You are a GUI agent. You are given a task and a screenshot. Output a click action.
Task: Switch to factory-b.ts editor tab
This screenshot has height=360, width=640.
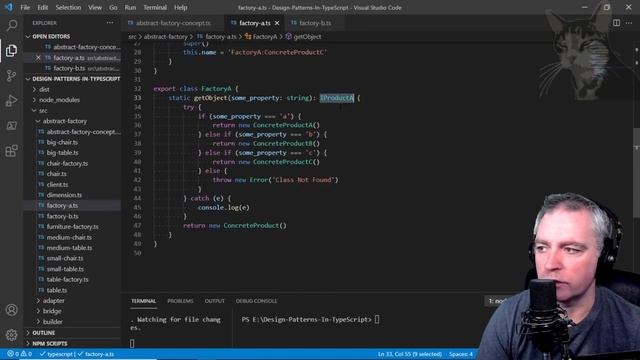[x=315, y=23]
